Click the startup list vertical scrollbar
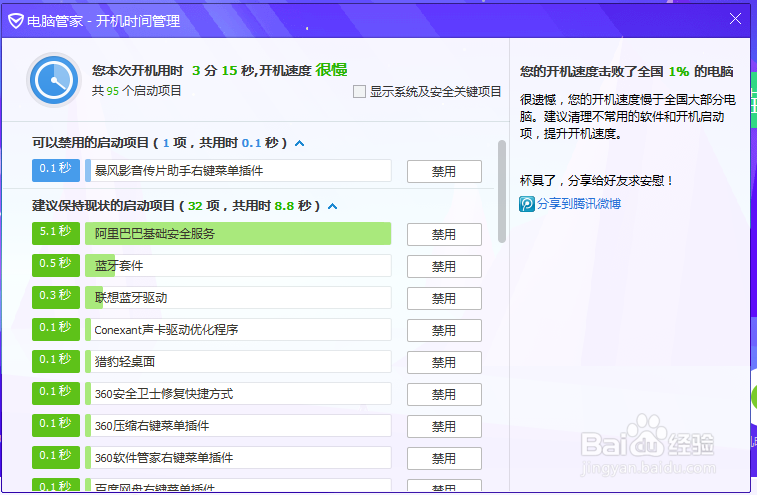Viewport: 757px width, 495px height. pos(502,191)
